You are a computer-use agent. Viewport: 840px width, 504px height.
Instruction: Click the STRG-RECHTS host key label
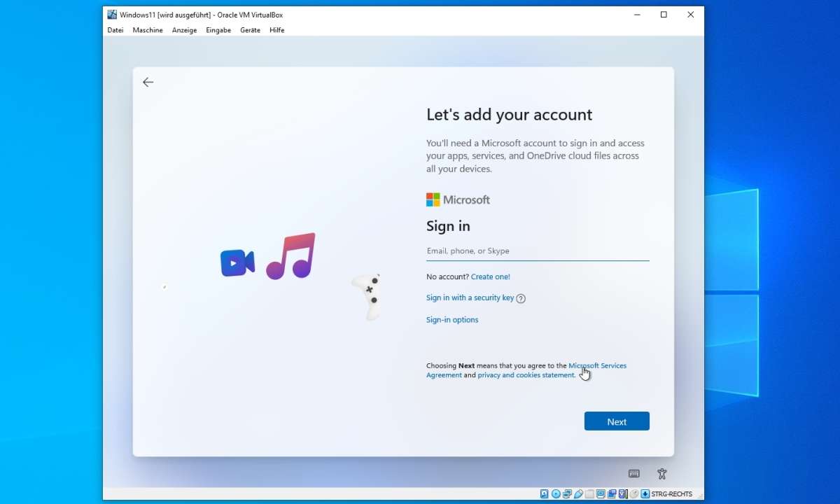click(671, 493)
